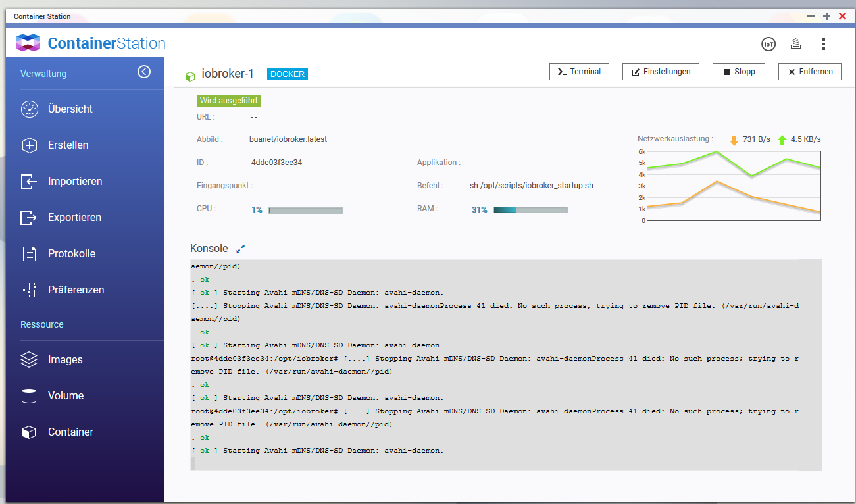Viewport: 856px width, 504px height.
Task: Click the stacked layers notification icon
Action: [796, 44]
